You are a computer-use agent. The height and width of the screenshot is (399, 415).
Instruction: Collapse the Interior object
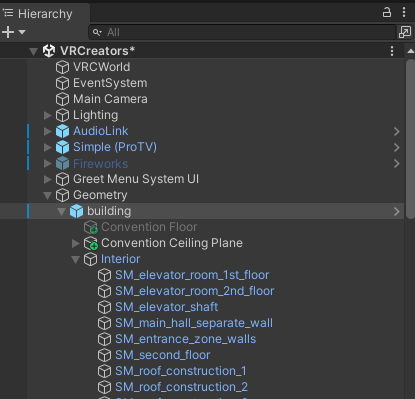[x=76, y=260]
